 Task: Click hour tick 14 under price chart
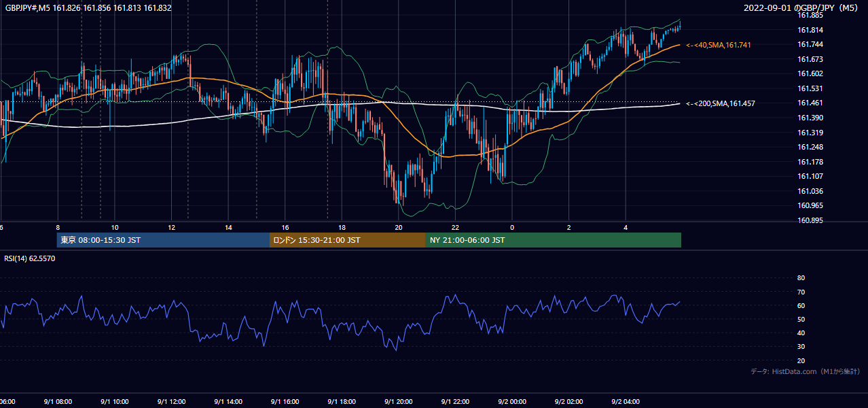[x=228, y=227]
